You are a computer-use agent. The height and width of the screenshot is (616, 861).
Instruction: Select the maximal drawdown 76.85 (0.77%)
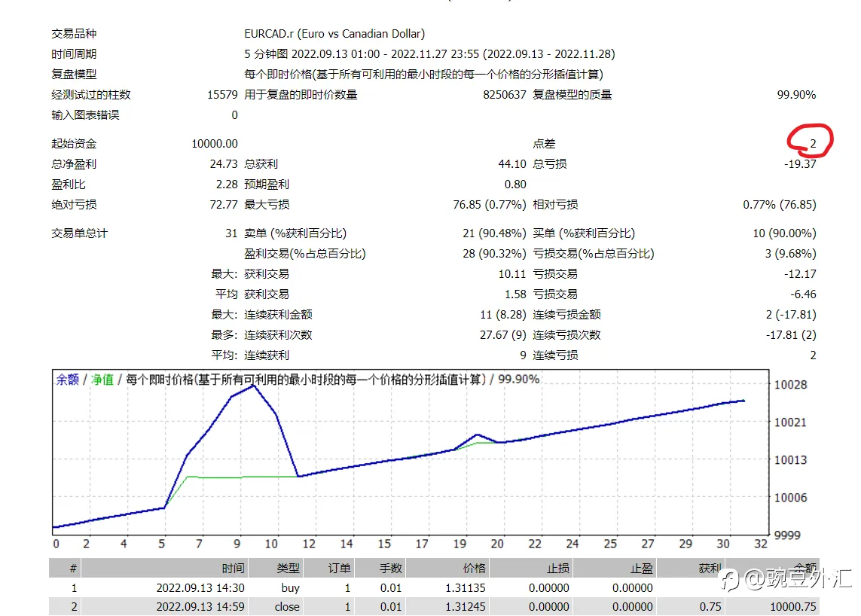coord(489,204)
